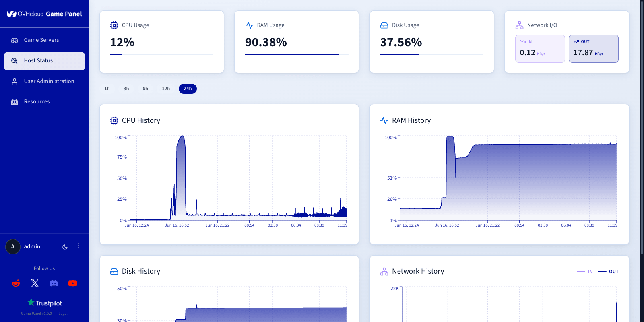644x322 pixels.
Task: Click the Host Status magnifier icon
Action: coord(14,61)
